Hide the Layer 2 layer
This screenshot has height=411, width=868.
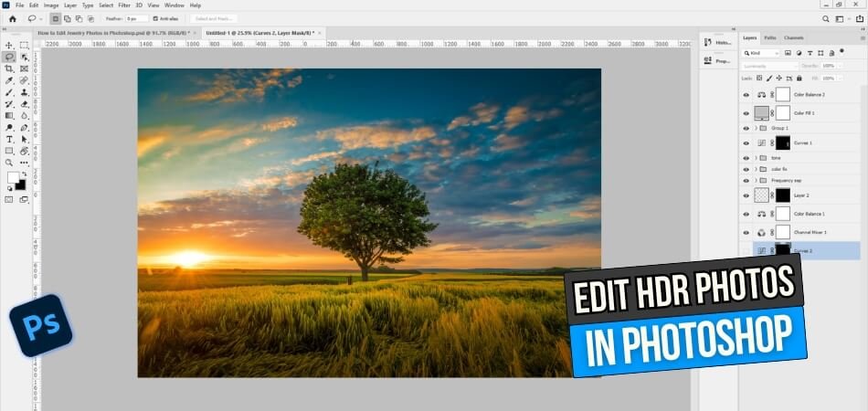746,195
